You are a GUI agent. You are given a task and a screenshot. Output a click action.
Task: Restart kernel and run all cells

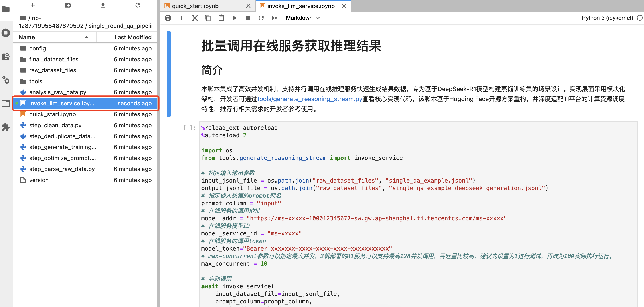tap(275, 18)
